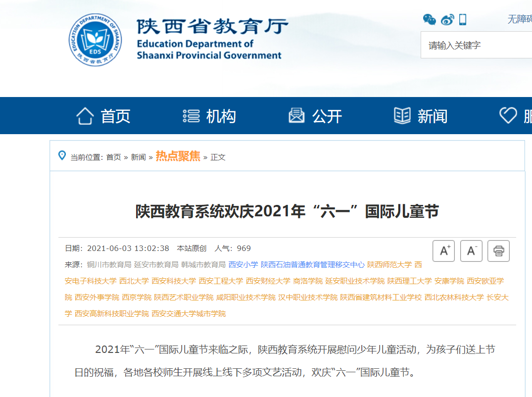The image size is (532, 397).
Task: Decrease font size with A- button
Action: coord(471,251)
